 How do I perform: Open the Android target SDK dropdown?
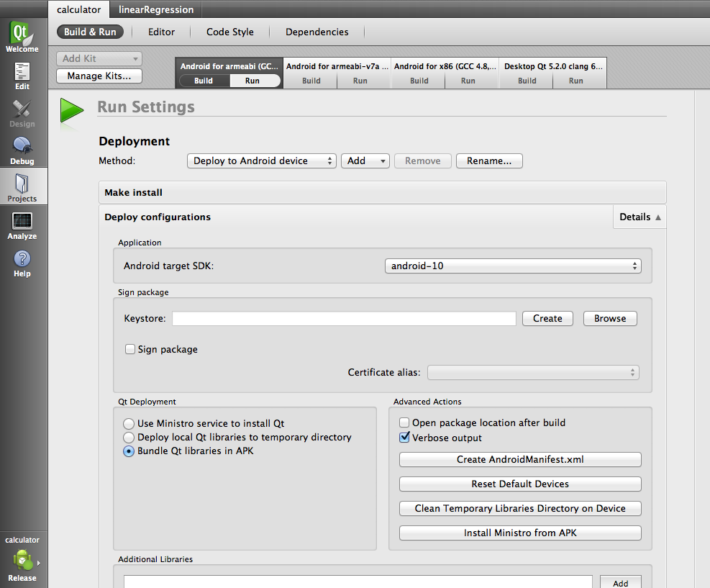coord(513,266)
